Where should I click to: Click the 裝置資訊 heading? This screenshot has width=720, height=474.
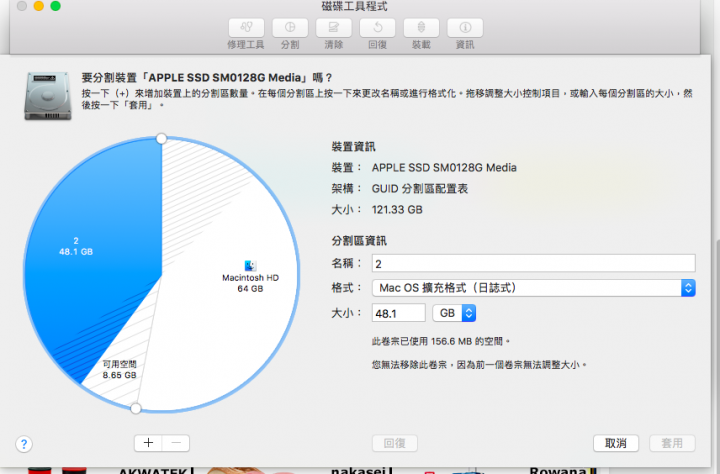(354, 147)
